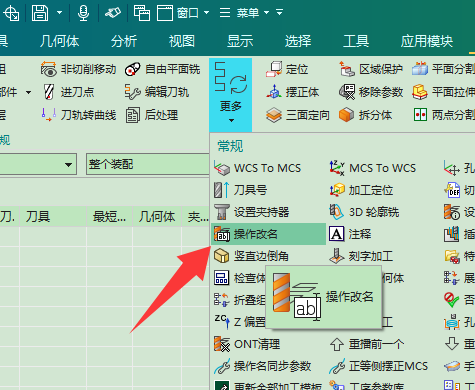Click 加工定位 command
This screenshot has width=475, height=390.
pyautogui.click(x=361, y=190)
